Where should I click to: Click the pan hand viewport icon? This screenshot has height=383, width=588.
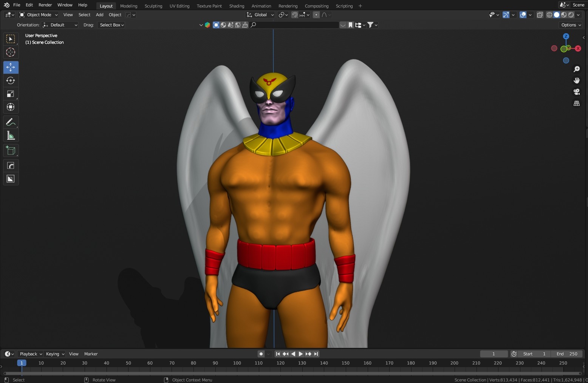coord(577,80)
